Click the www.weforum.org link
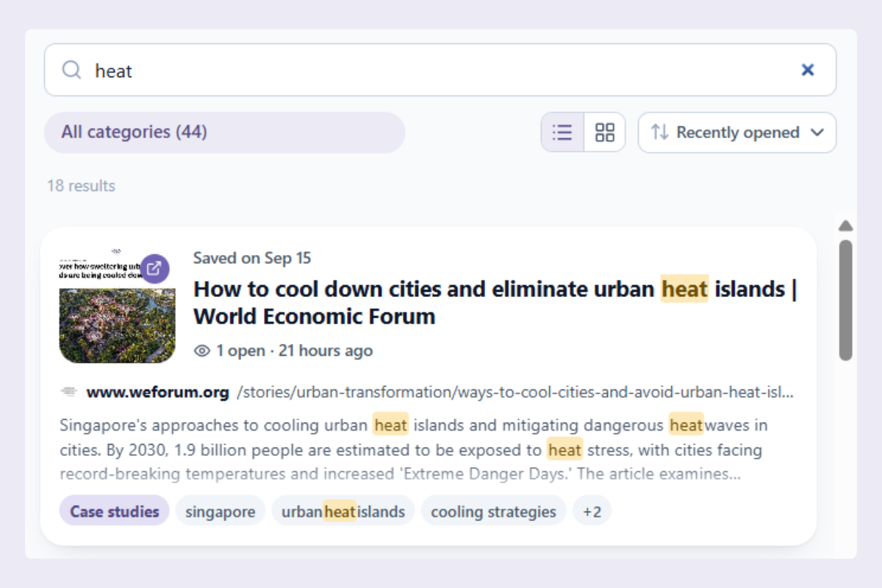 (157, 392)
